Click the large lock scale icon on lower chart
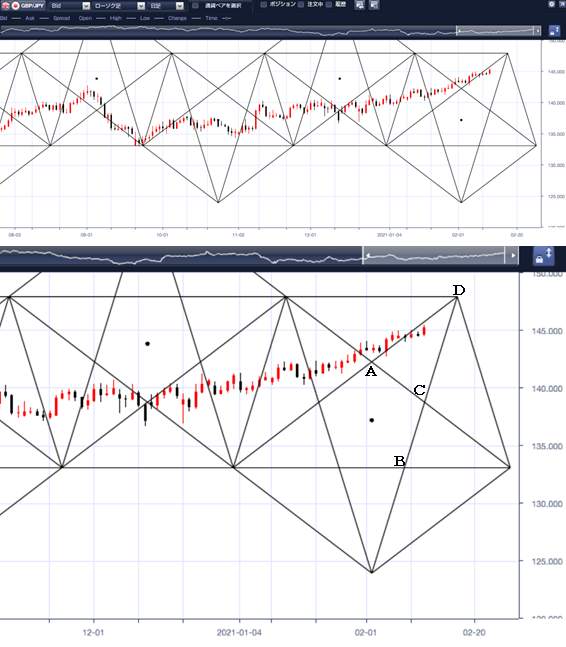This screenshot has width=566, height=647. [544, 256]
